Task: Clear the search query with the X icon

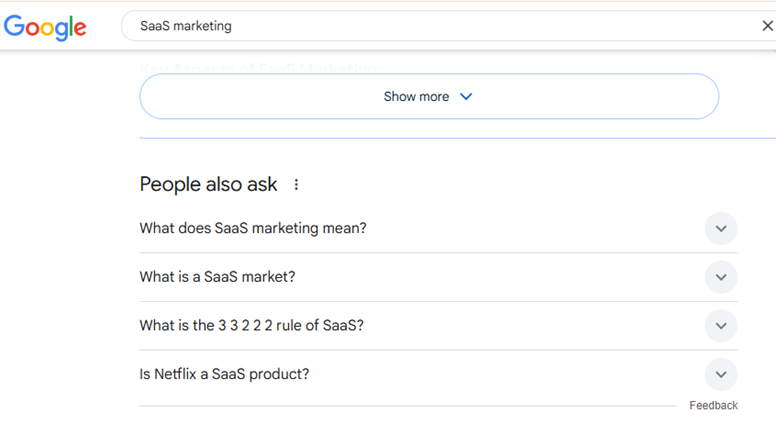Action: (768, 26)
